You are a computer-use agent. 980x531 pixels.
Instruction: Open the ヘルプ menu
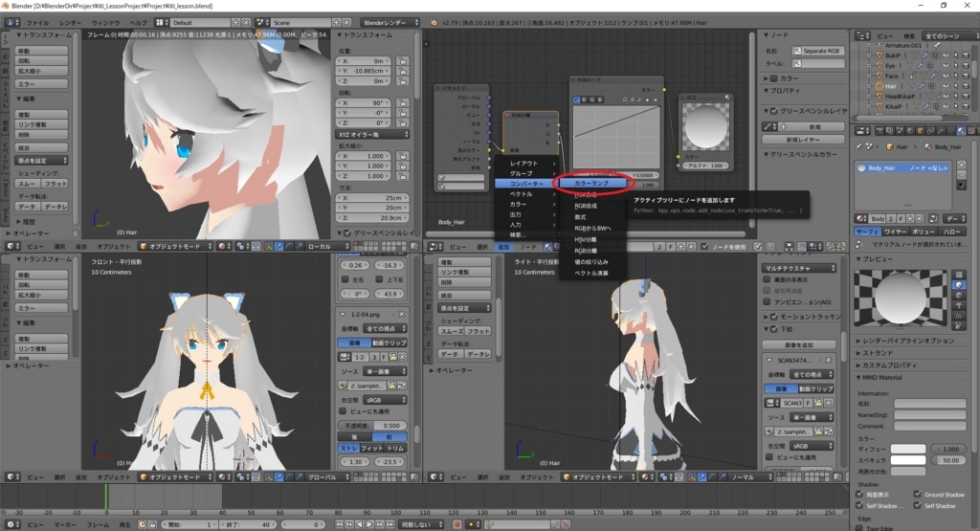click(139, 23)
